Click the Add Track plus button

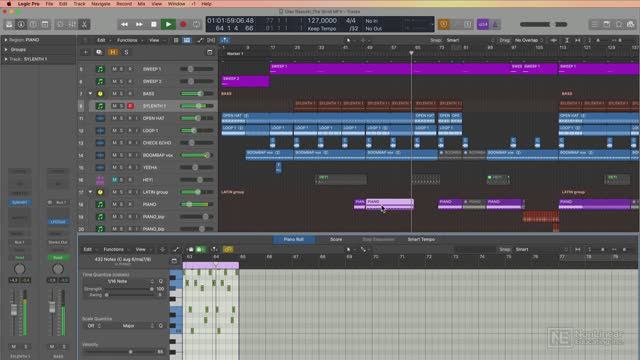pyautogui.click(x=86, y=52)
